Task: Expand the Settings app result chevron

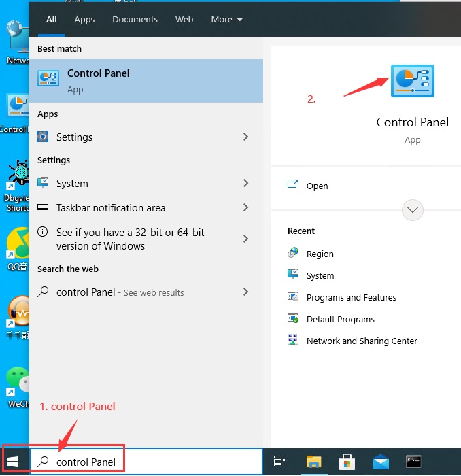Action: (x=245, y=137)
